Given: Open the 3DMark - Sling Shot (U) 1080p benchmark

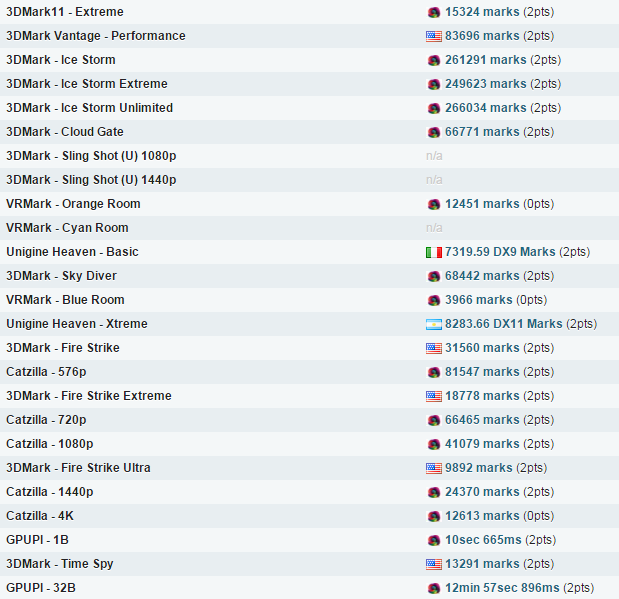Looking at the screenshot, I should [x=91, y=156].
